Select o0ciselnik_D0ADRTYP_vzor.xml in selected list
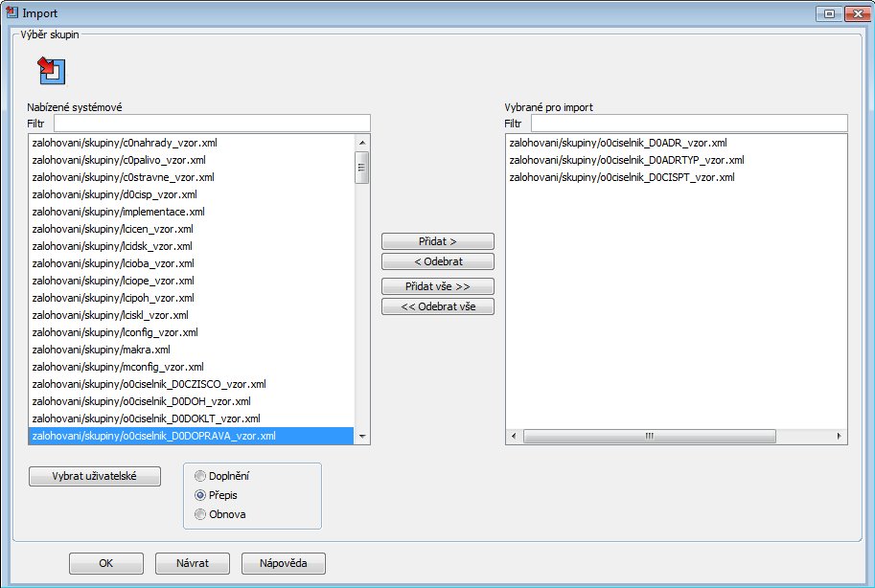 pos(626,160)
